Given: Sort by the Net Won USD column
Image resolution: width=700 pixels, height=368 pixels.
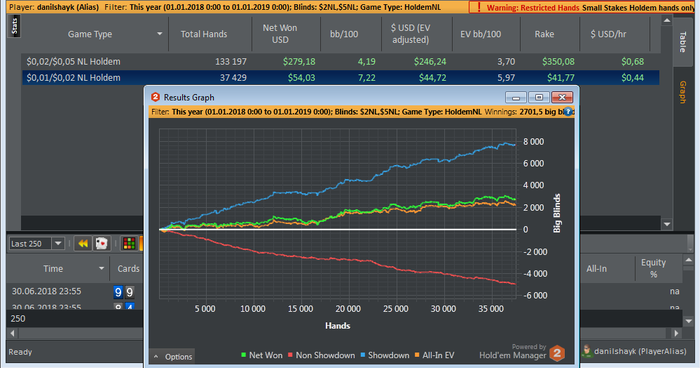Looking at the screenshot, I should click(280, 34).
